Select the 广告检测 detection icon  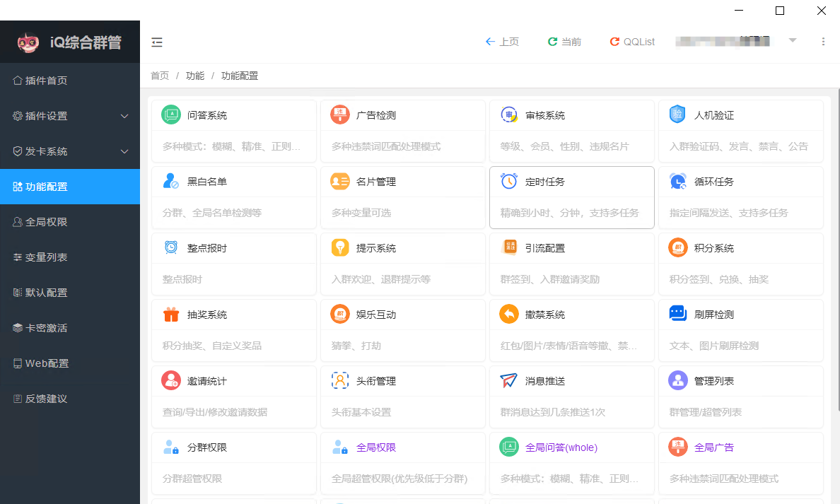[340, 114]
